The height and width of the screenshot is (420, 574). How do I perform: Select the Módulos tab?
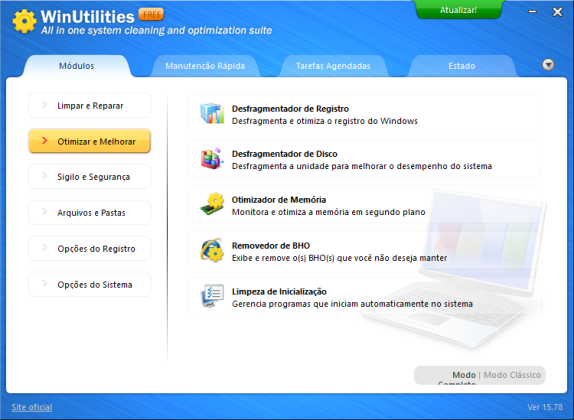77,66
